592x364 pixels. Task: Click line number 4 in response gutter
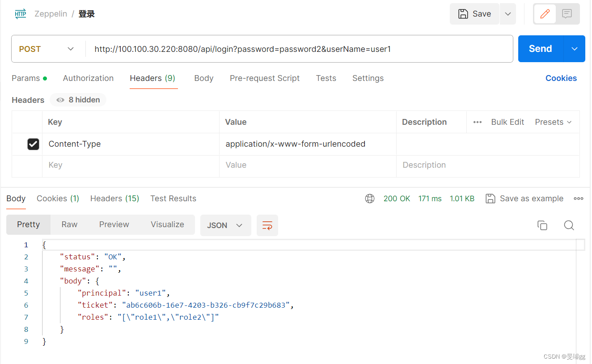tap(26, 281)
